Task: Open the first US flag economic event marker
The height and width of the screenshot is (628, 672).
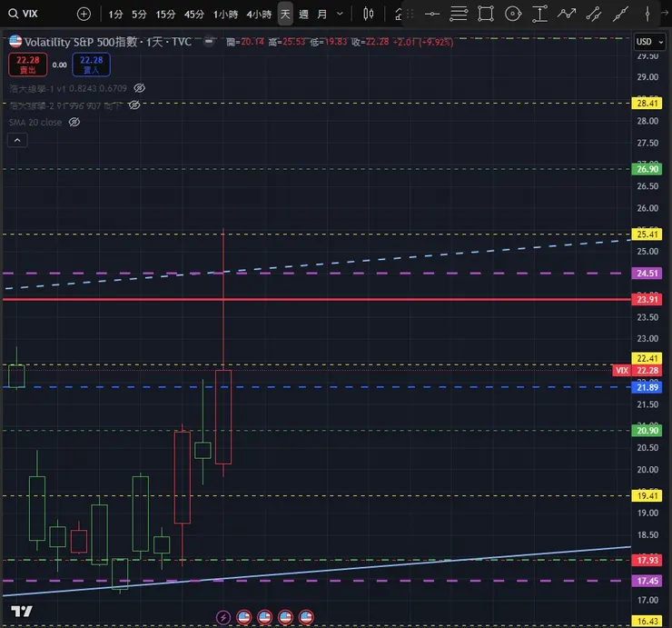Action: [244, 617]
